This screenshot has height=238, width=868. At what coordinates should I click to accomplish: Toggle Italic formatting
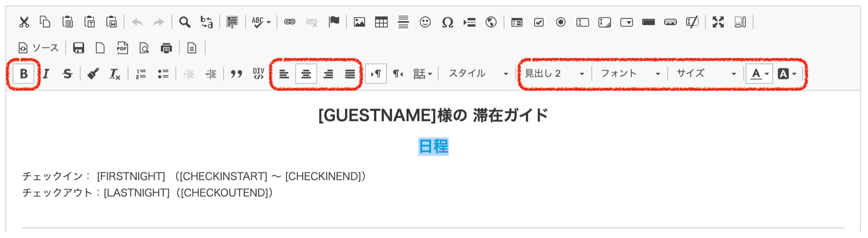46,74
